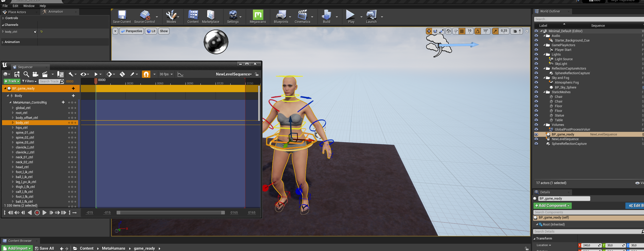
Task: Open the File menu
Action: (x=5, y=6)
